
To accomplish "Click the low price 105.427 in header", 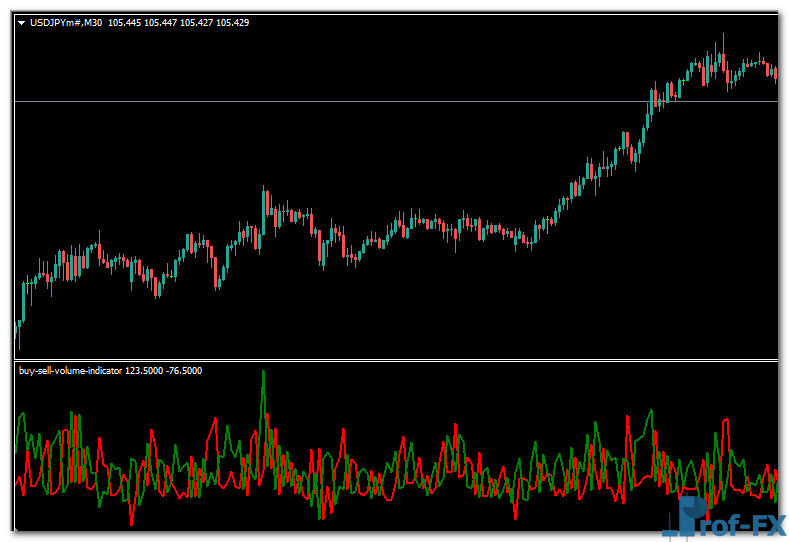I will [197, 22].
